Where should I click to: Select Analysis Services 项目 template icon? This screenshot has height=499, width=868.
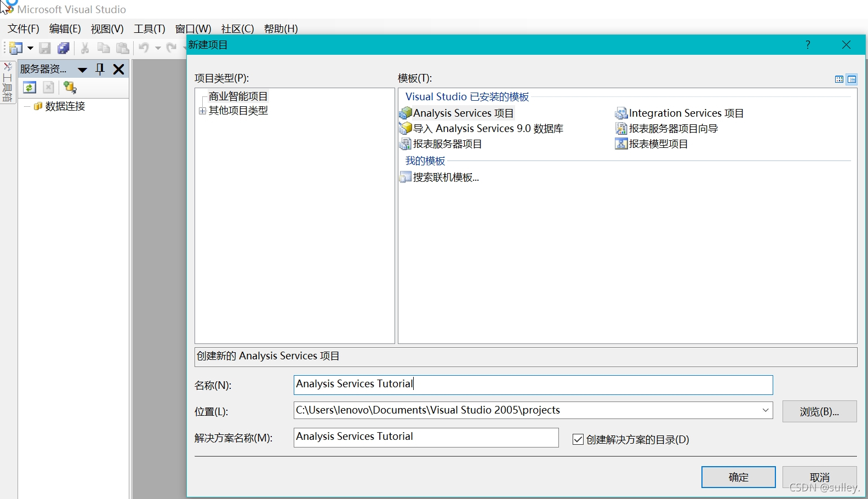406,113
